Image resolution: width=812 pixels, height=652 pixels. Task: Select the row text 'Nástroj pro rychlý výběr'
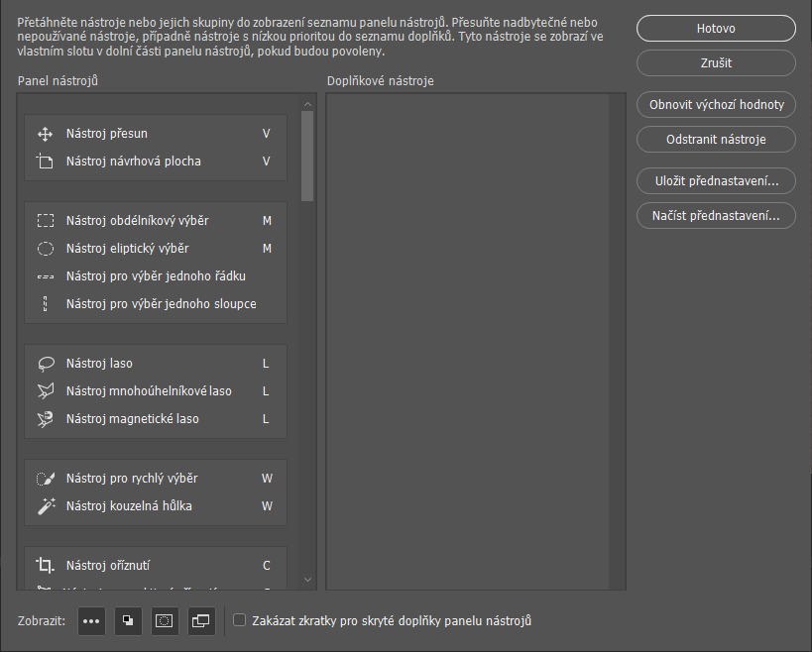pyautogui.click(x=132, y=479)
